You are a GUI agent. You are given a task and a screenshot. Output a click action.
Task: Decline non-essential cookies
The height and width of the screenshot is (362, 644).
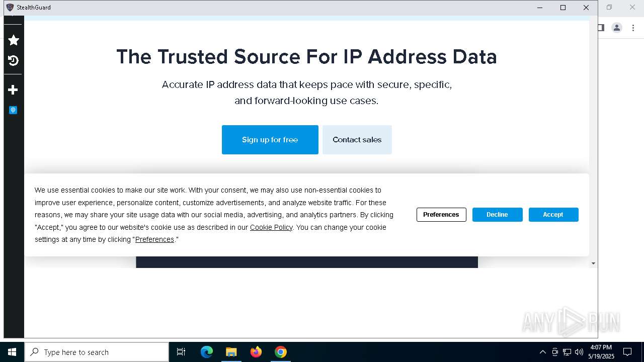click(x=497, y=215)
